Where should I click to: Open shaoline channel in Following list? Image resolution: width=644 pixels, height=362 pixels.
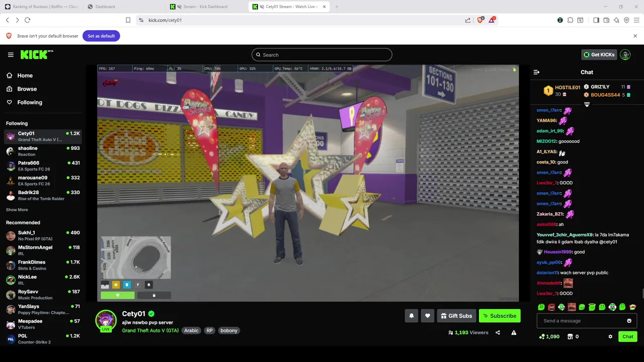43,151
